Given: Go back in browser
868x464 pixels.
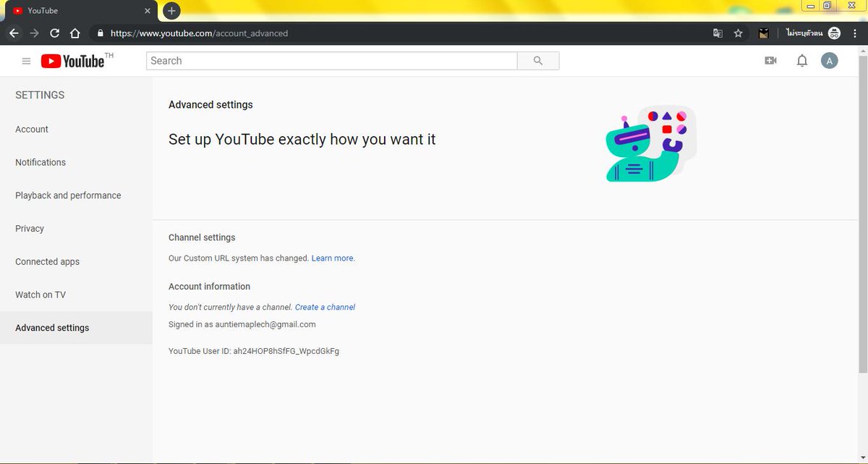Looking at the screenshot, I should coord(14,33).
